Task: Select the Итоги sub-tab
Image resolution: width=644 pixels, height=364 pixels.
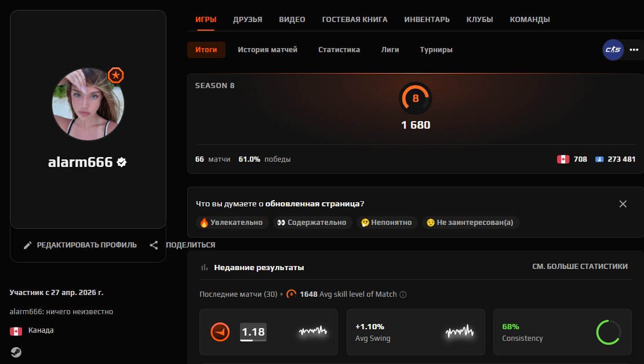Action: coord(206,50)
